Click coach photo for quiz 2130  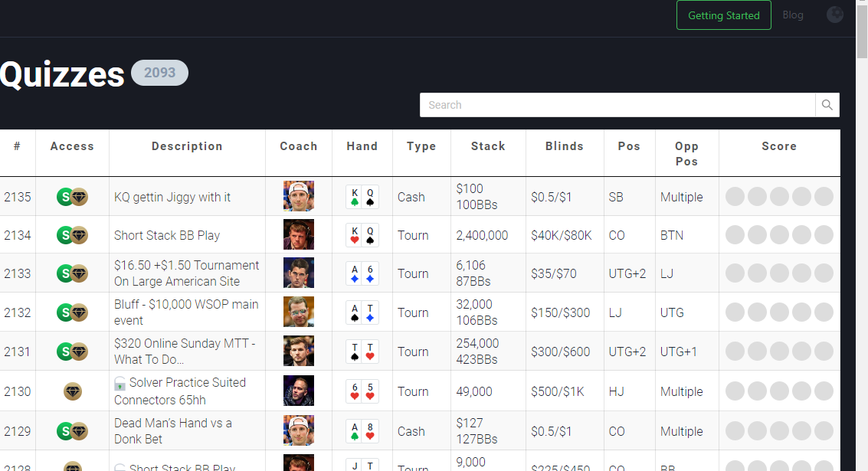point(298,391)
